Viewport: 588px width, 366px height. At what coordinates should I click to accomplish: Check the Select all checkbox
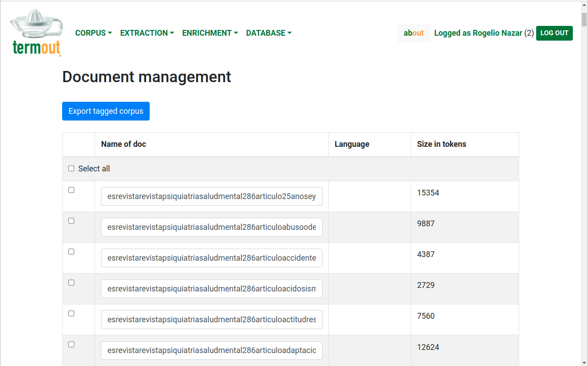click(x=71, y=169)
